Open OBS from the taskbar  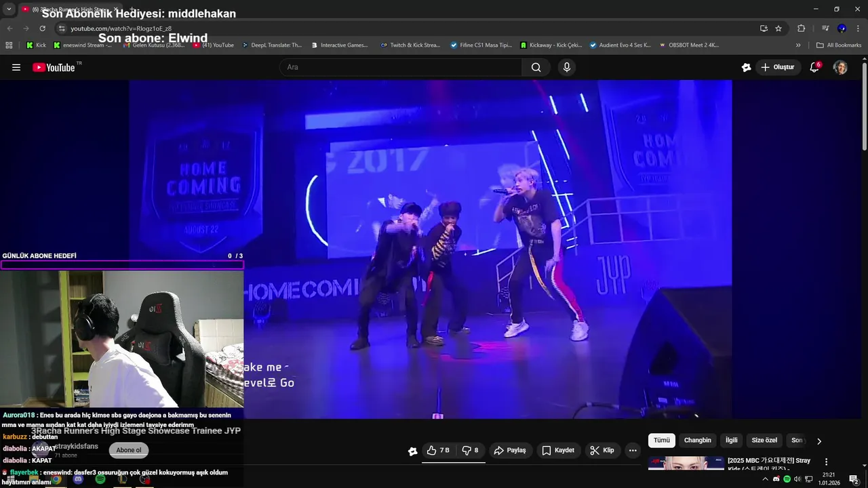[144, 480]
